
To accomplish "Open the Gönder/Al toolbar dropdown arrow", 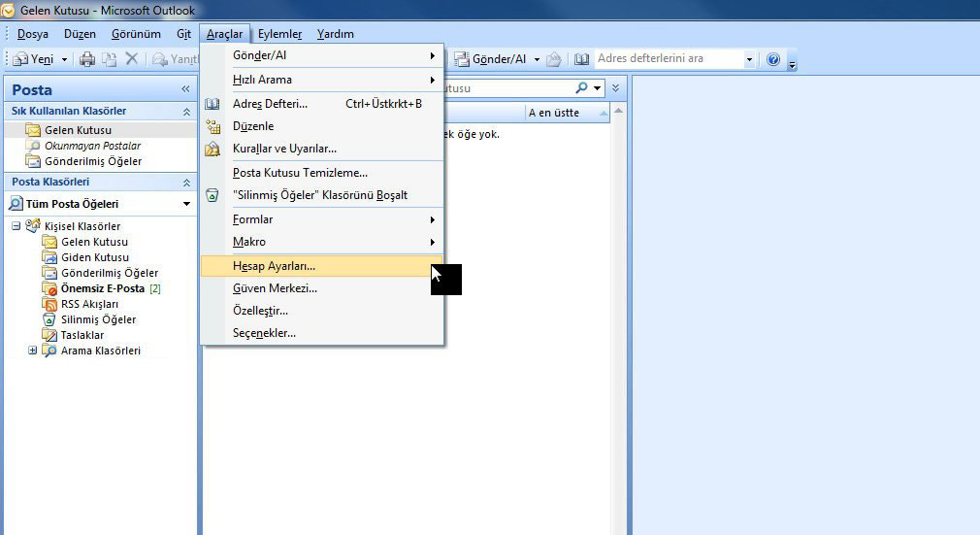I will point(537,59).
